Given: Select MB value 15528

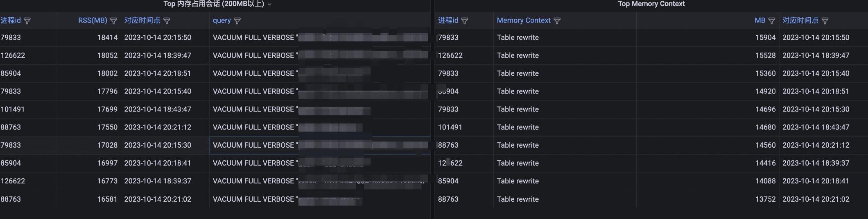Looking at the screenshot, I should click(x=765, y=55).
